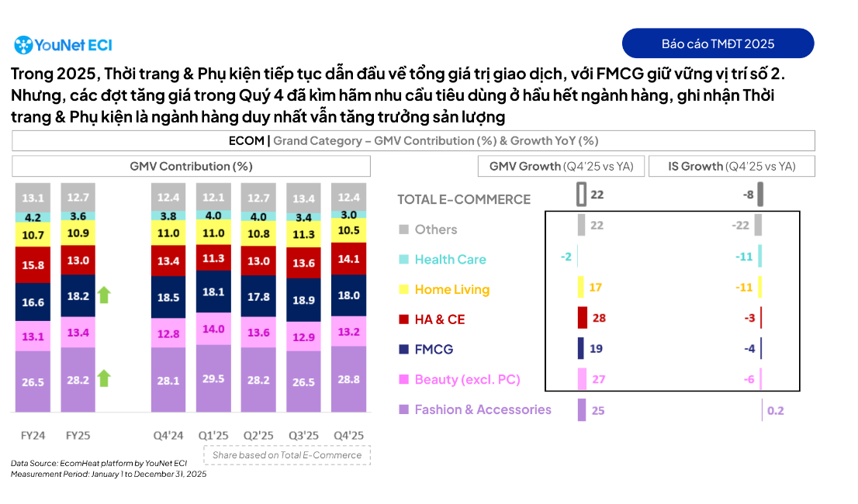Click the Báo cáo TMĐT 2025 button
This screenshot has width=858, height=504.
click(718, 43)
